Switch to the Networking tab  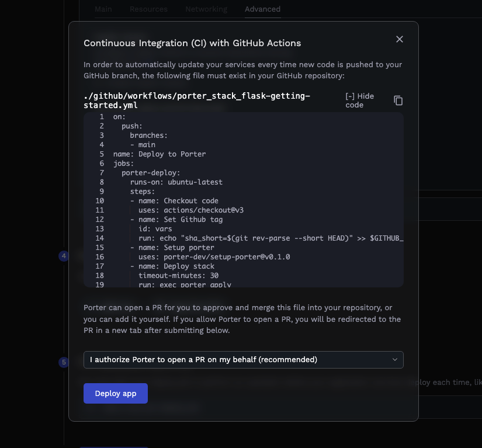(206, 9)
